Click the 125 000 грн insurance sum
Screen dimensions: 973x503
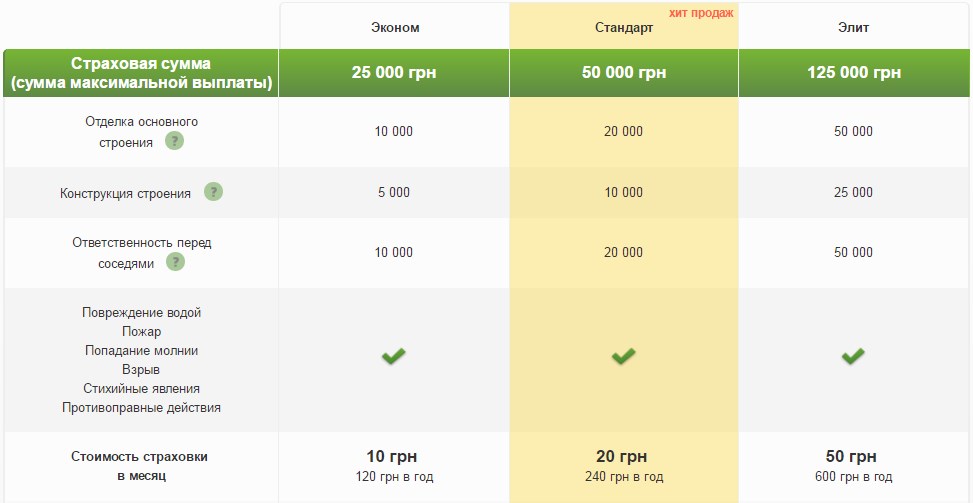click(853, 73)
